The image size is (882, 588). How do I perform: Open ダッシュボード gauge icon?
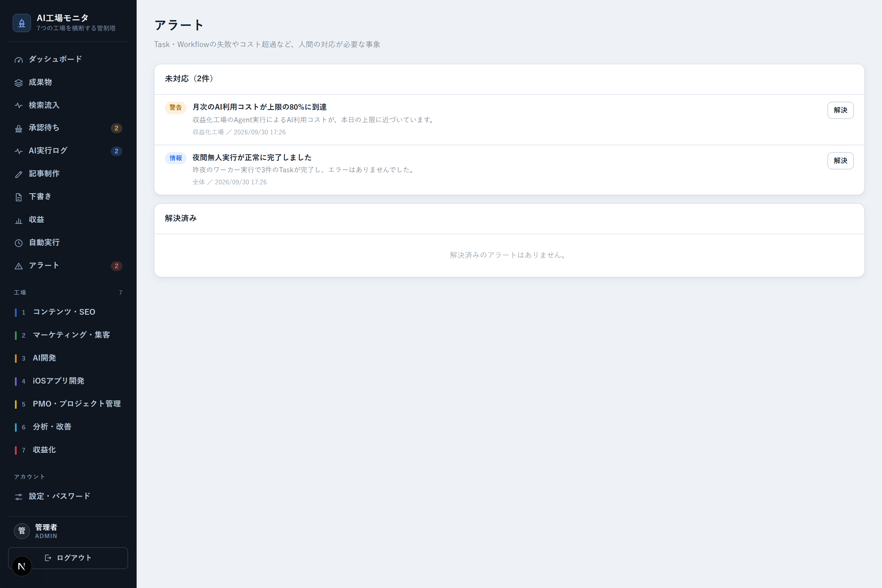[18, 60]
